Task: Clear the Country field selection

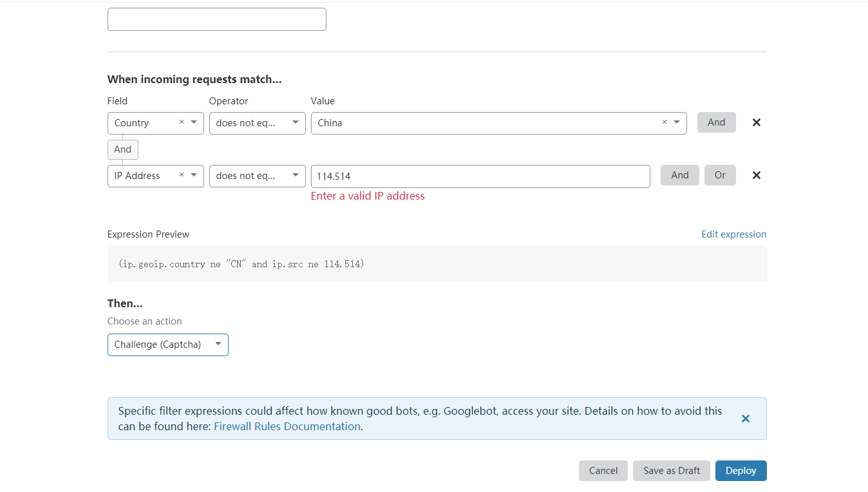Action: [x=182, y=122]
